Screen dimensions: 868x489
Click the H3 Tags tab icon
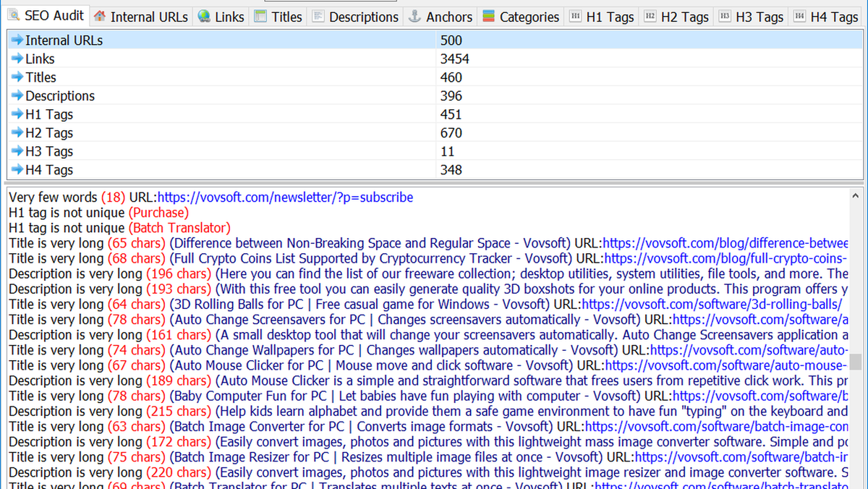click(x=725, y=16)
